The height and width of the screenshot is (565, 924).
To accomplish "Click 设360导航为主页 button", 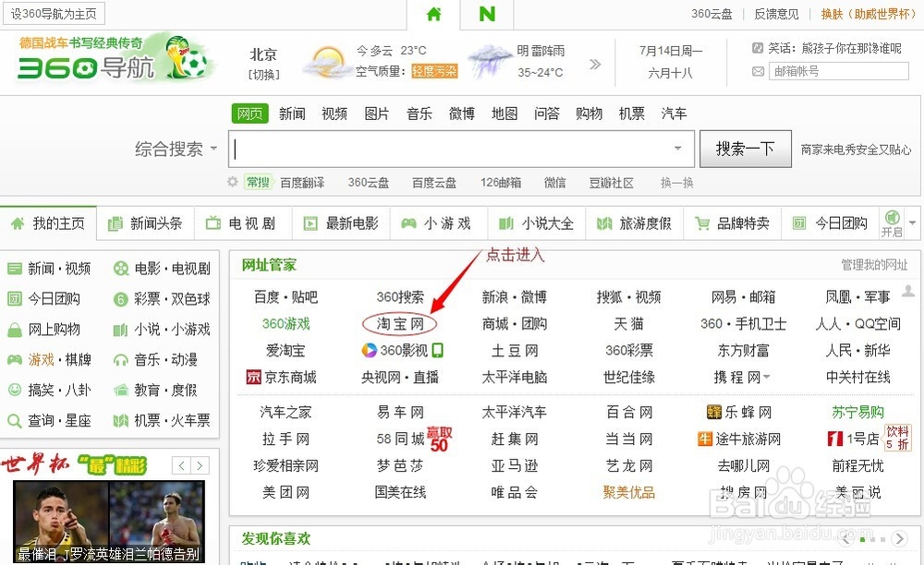I will (x=54, y=14).
